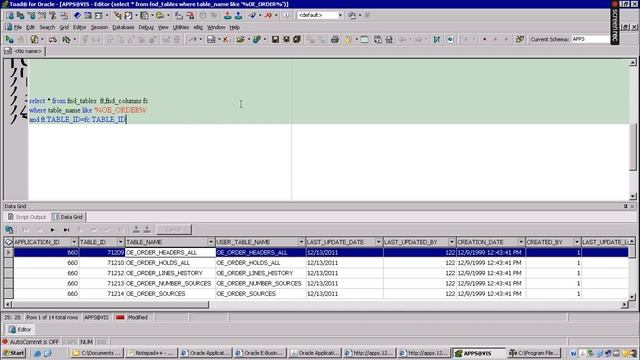Switch to the Data Grid tab

[x=68, y=217]
